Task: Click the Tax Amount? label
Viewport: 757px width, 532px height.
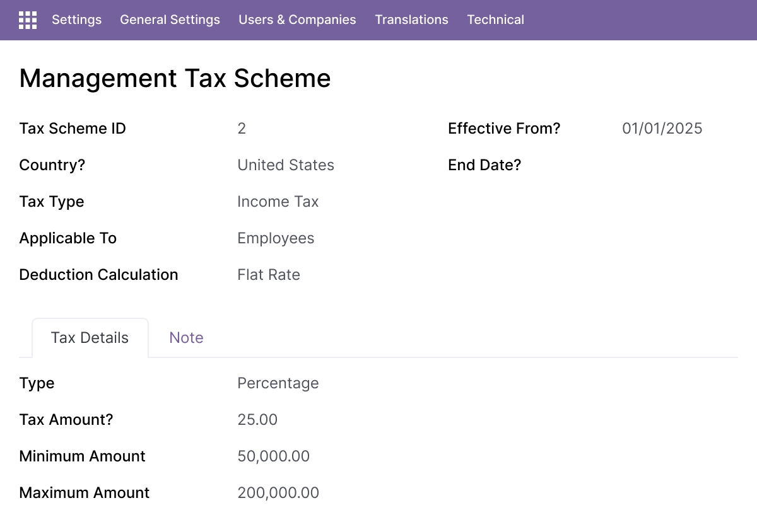Action: [x=66, y=420]
